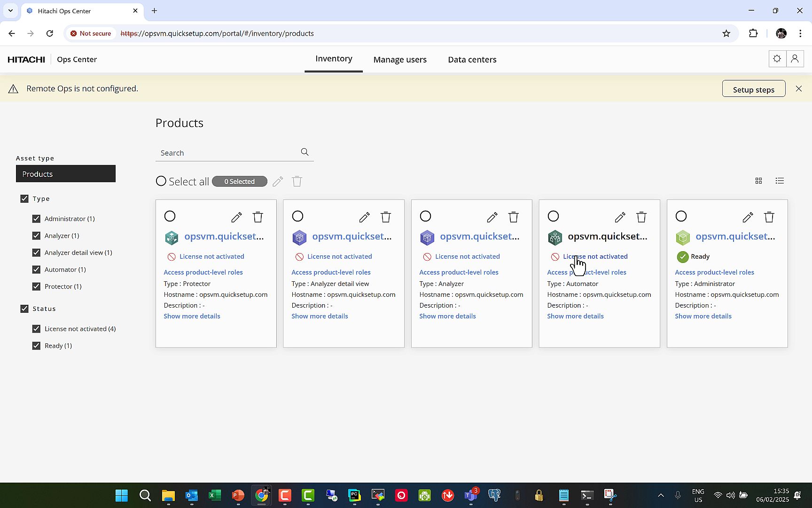812x508 pixels.
Task: Open Excel from the taskbar
Action: tap(215, 495)
